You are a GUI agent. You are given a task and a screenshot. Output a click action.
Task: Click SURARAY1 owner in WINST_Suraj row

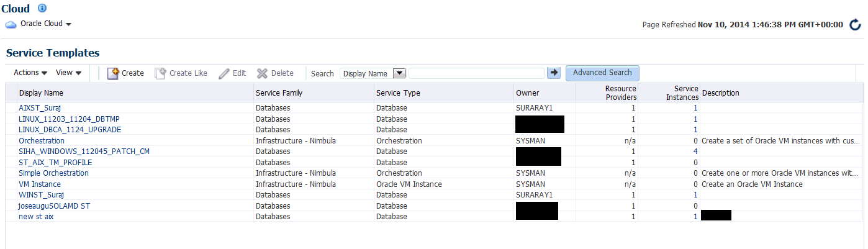pyautogui.click(x=534, y=195)
